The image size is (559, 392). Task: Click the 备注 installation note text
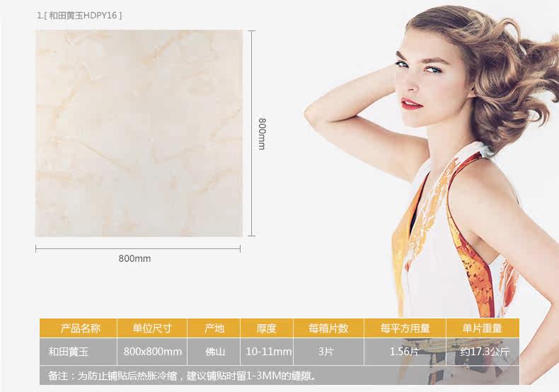click(x=183, y=376)
